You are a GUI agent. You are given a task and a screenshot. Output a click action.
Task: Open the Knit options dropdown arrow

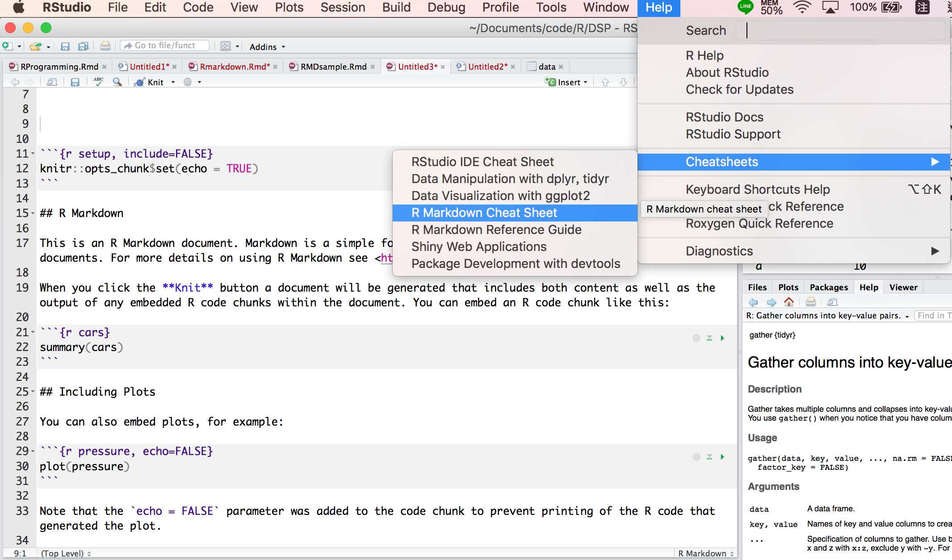[173, 83]
